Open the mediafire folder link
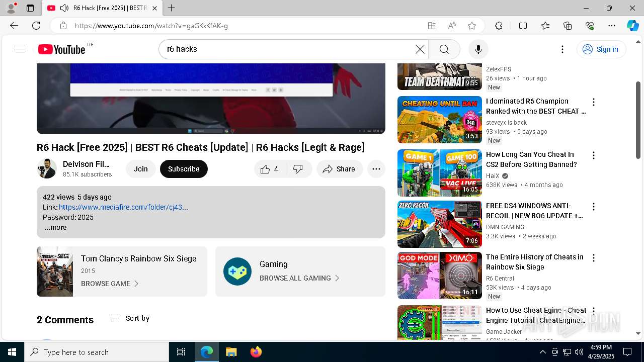Viewport: 644px width, 362px height. (123, 207)
